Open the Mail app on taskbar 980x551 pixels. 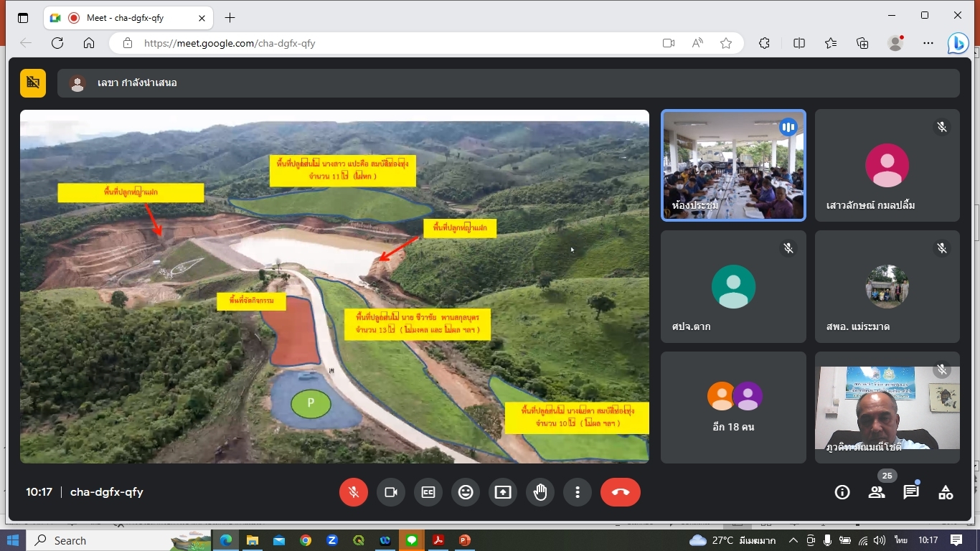pos(279,540)
